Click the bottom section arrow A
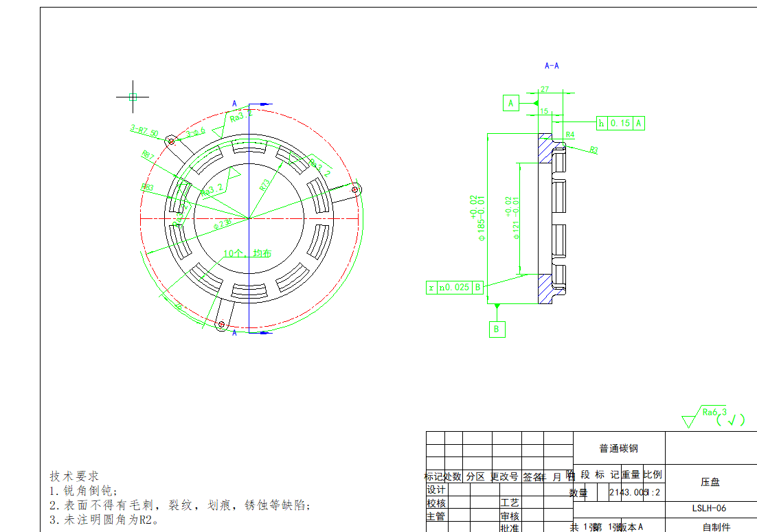The width and height of the screenshot is (757, 532). point(234,333)
